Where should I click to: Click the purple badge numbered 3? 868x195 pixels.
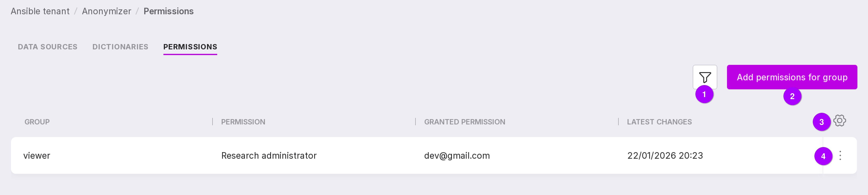[x=822, y=122]
